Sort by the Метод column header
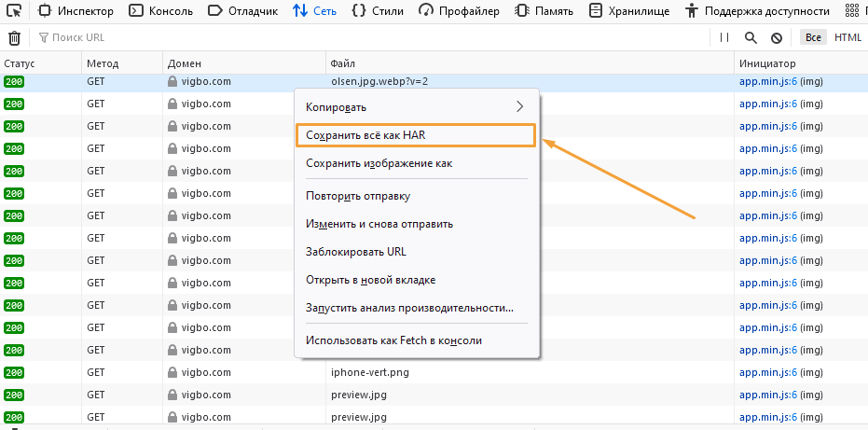 [x=122, y=63]
